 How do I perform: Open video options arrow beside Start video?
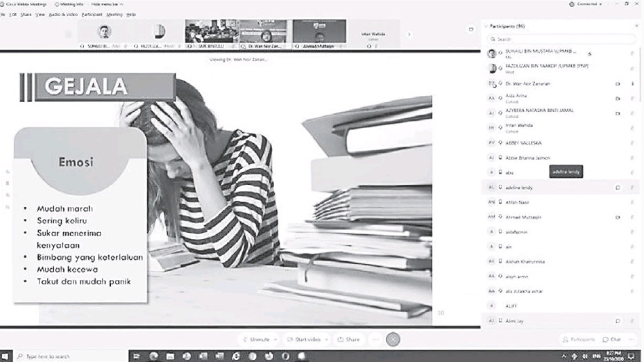pyautogui.click(x=327, y=339)
